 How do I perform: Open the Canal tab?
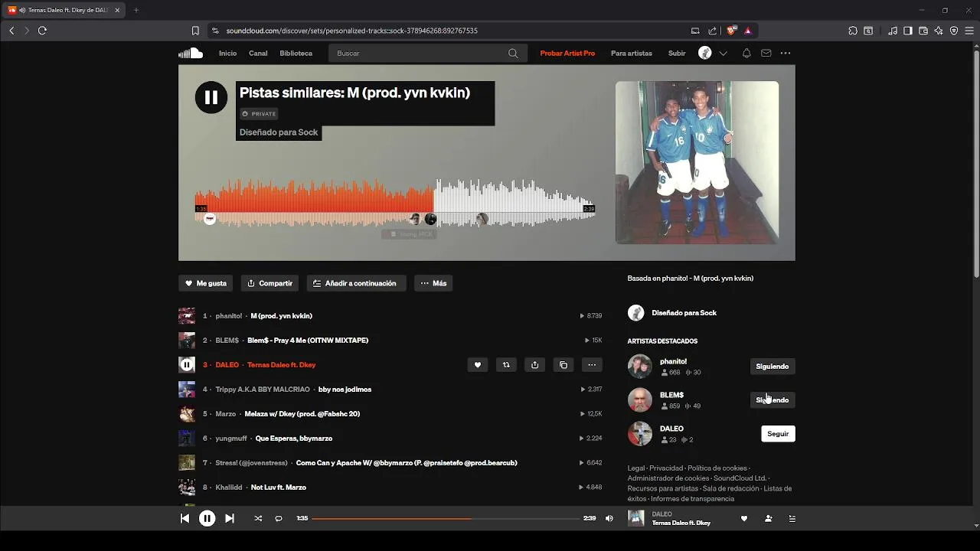[258, 54]
